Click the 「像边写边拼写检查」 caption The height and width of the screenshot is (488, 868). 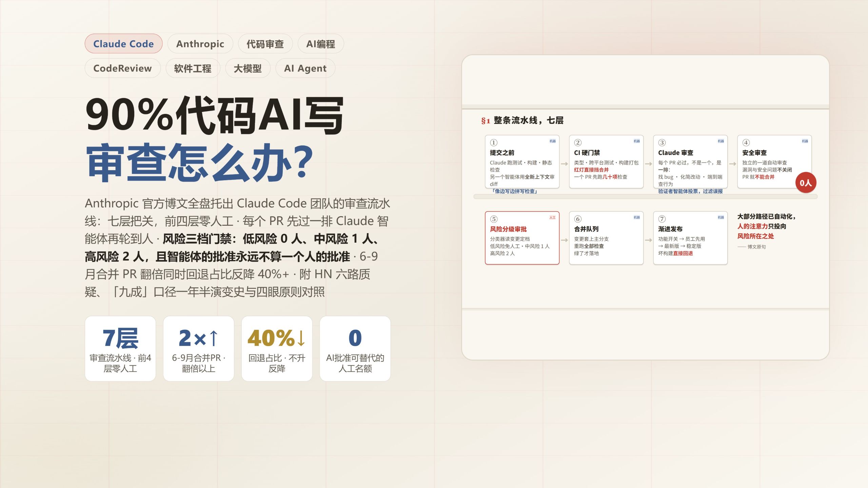[514, 191]
